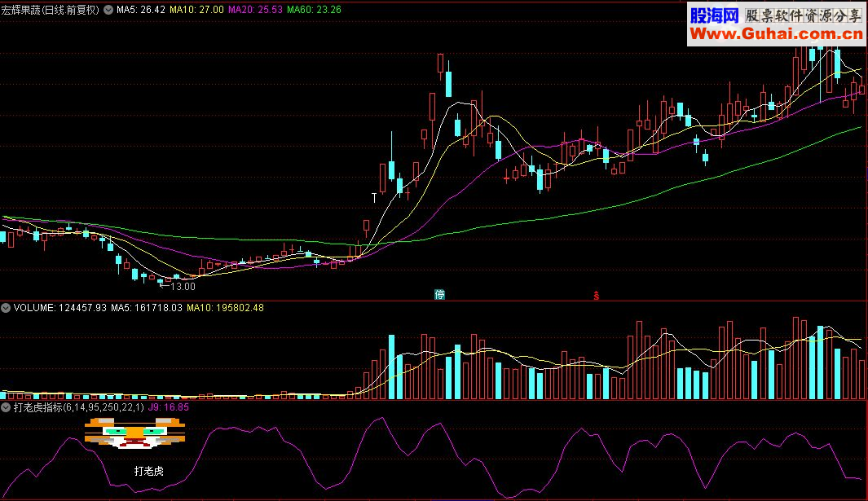Image resolution: width=868 pixels, height=501 pixels.
Task: Click the MA5: 26.42 label
Action: pyautogui.click(x=141, y=10)
